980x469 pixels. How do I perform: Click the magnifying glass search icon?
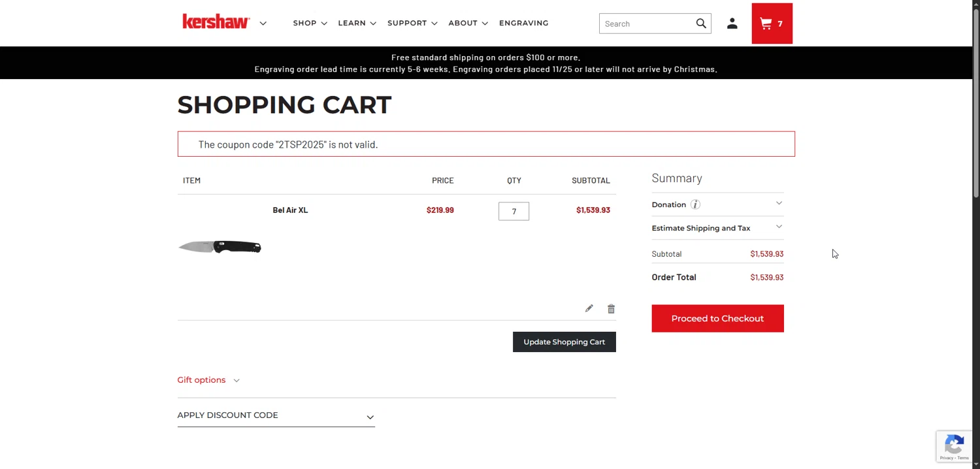[x=701, y=24]
